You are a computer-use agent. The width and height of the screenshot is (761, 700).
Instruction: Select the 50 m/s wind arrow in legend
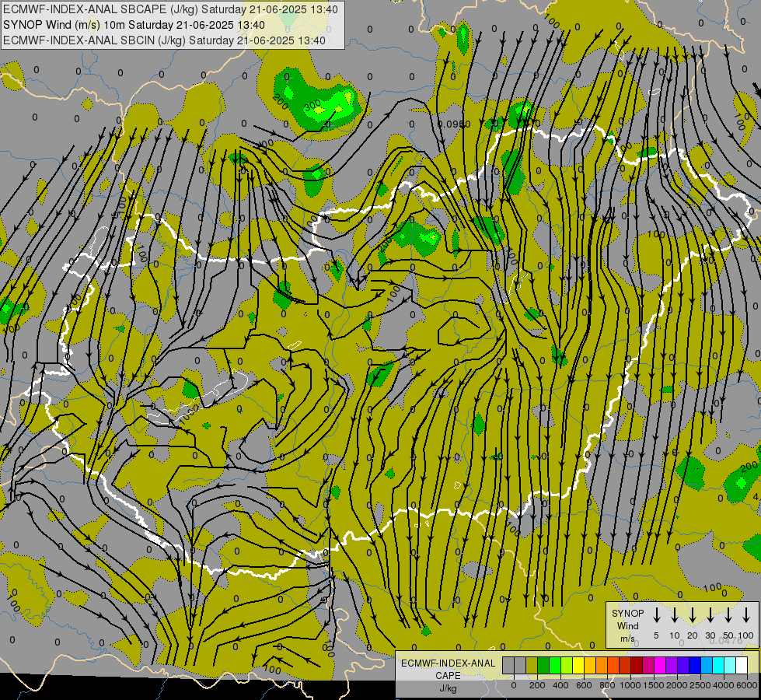728,615
